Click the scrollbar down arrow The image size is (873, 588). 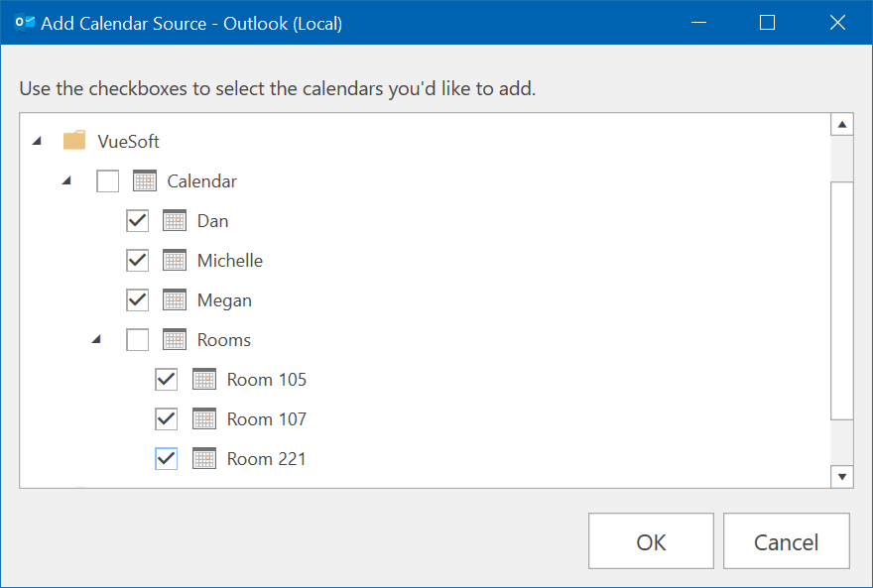pyautogui.click(x=842, y=477)
